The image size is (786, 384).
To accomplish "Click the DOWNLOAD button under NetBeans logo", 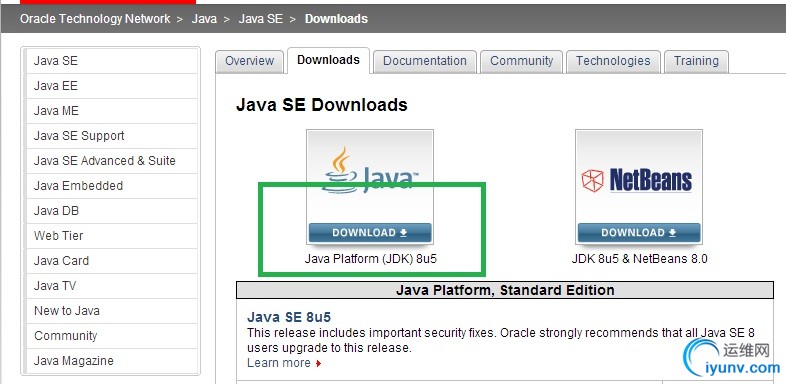I will pyautogui.click(x=639, y=233).
